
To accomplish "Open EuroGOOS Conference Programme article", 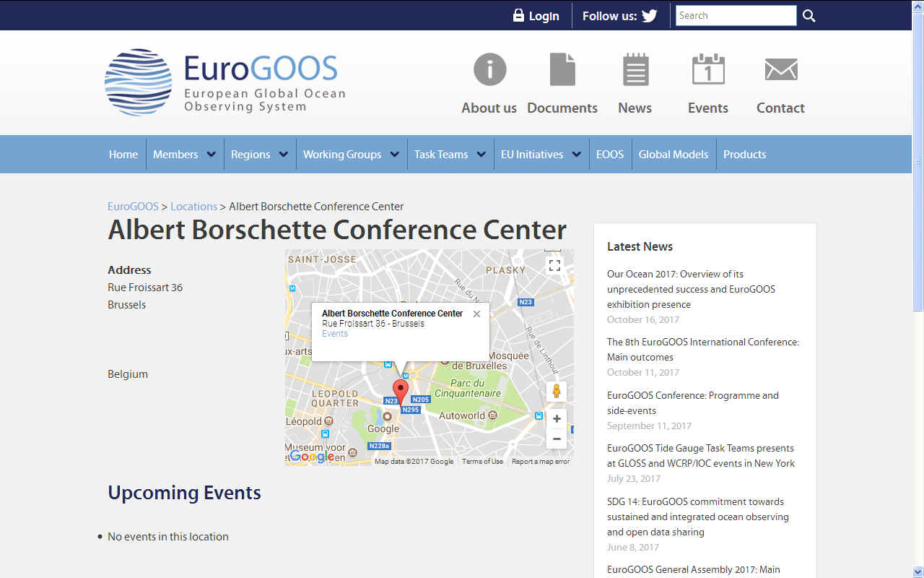I will (693, 403).
